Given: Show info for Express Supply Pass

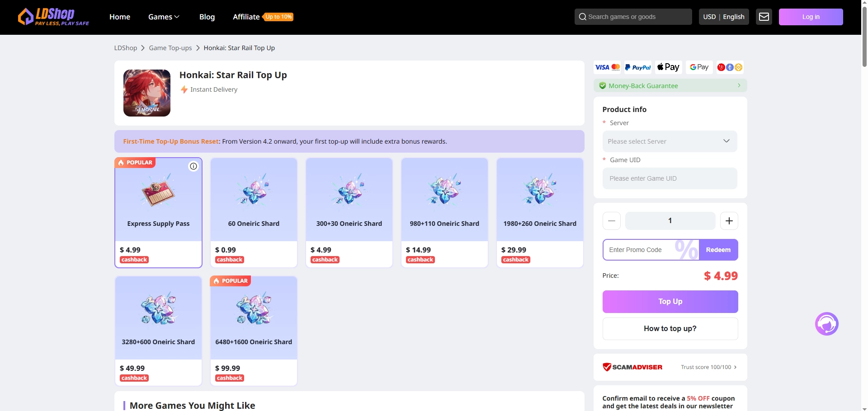Looking at the screenshot, I should pyautogui.click(x=193, y=166).
